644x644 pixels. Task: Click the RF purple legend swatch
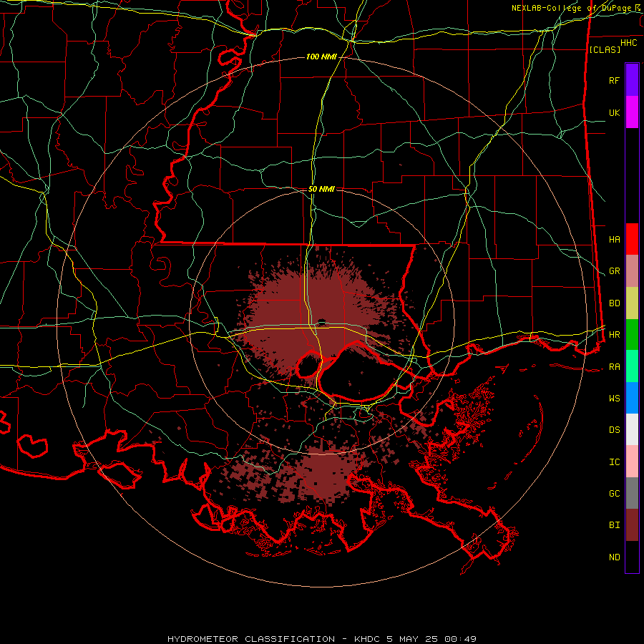[x=632, y=80]
